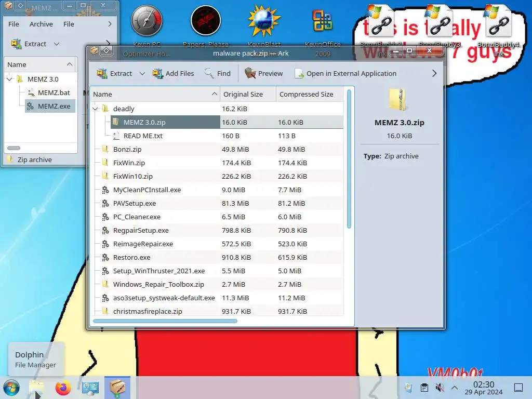The width and height of the screenshot is (532, 399).
Task: Select aso3setup_systweak-default.exe entry
Action: pos(164,298)
